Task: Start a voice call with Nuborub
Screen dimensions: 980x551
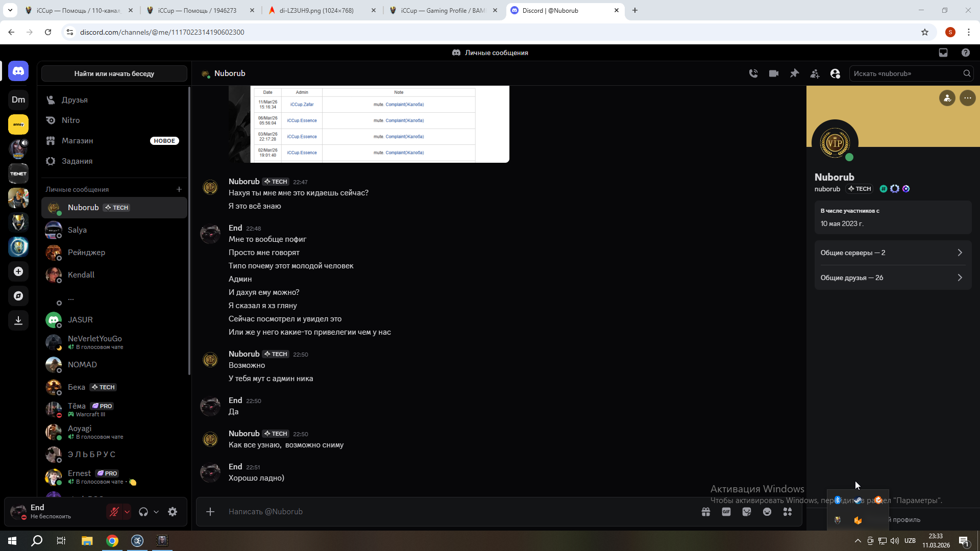Action: (753, 73)
